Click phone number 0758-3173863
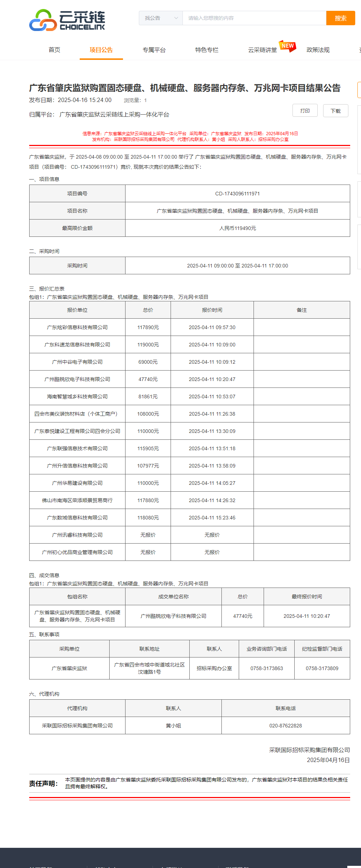 click(267, 668)
